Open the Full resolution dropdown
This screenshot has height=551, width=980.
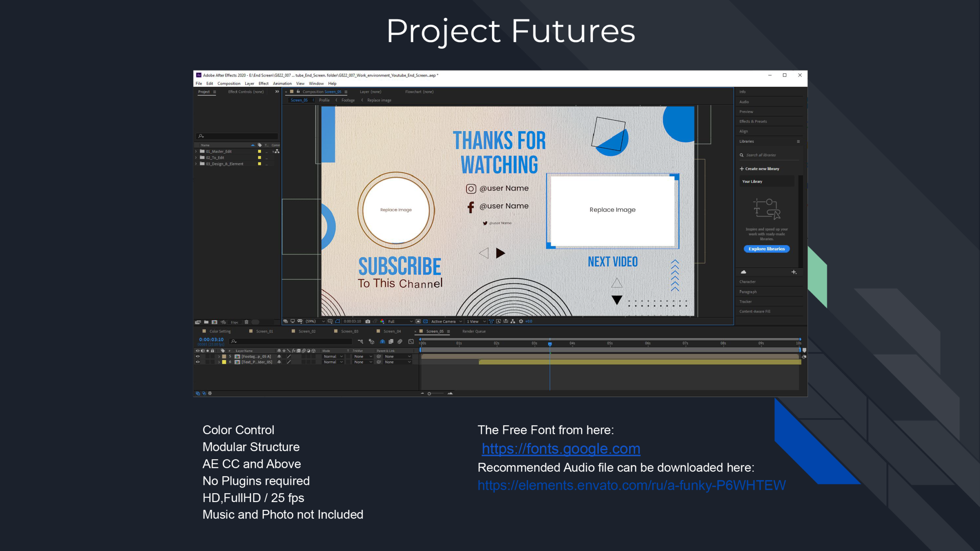[400, 321]
